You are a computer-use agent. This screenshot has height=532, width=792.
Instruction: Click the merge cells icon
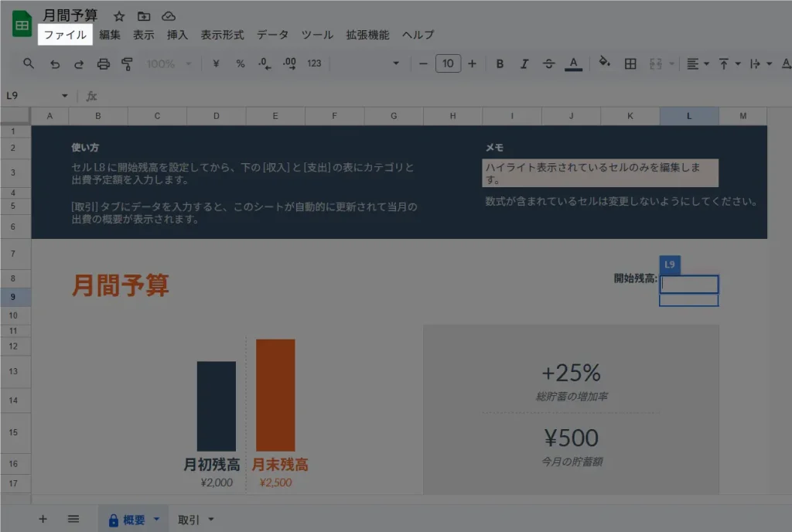[656, 63]
